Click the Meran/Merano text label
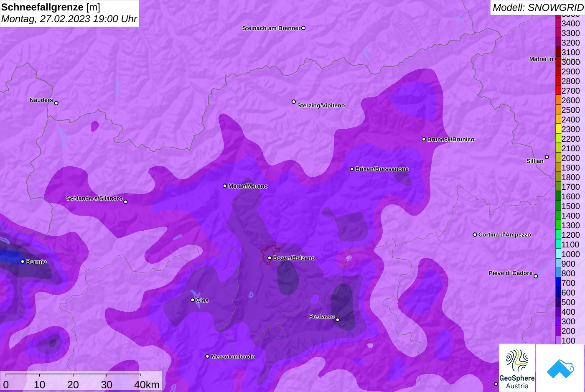 pyautogui.click(x=248, y=186)
